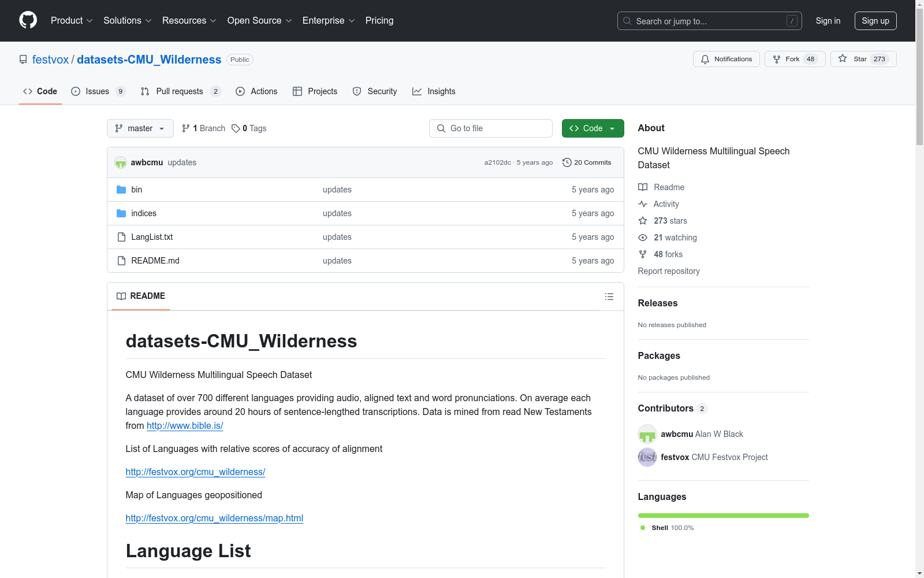Follow the http://www.bible.is/ link
The image size is (924, 578).
(185, 425)
